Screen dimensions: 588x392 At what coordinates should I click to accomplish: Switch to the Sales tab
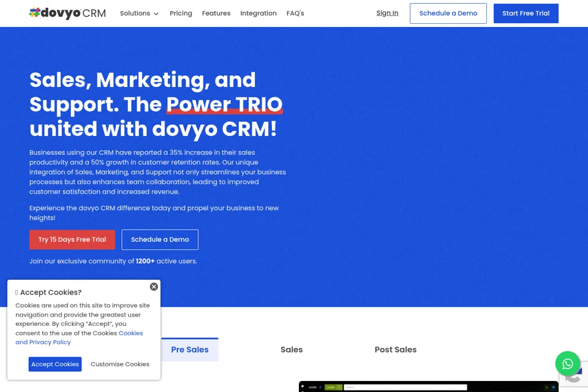tap(292, 350)
